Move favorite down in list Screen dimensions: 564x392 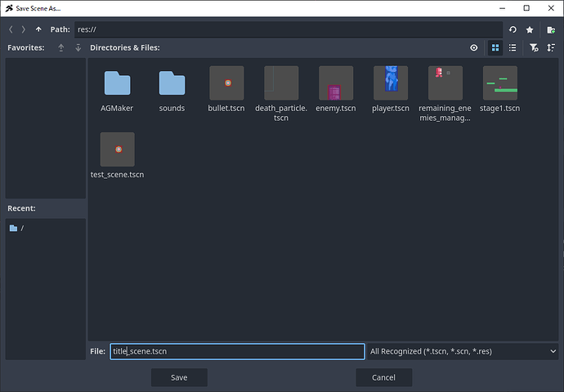(x=78, y=48)
